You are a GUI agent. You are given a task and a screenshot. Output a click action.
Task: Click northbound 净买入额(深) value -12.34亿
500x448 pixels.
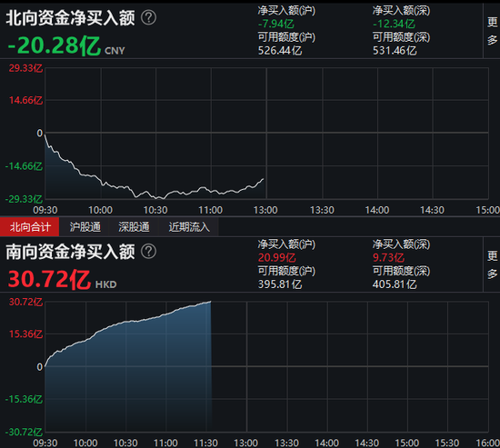point(394,24)
